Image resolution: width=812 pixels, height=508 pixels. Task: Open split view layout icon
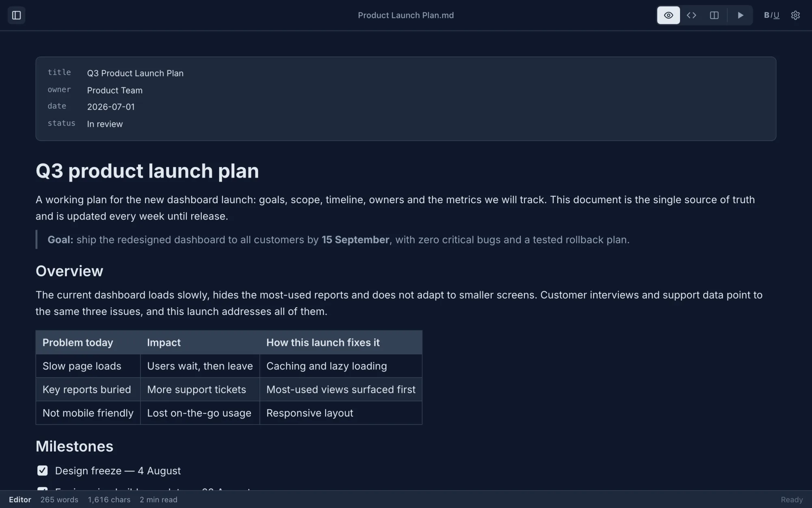tap(714, 15)
